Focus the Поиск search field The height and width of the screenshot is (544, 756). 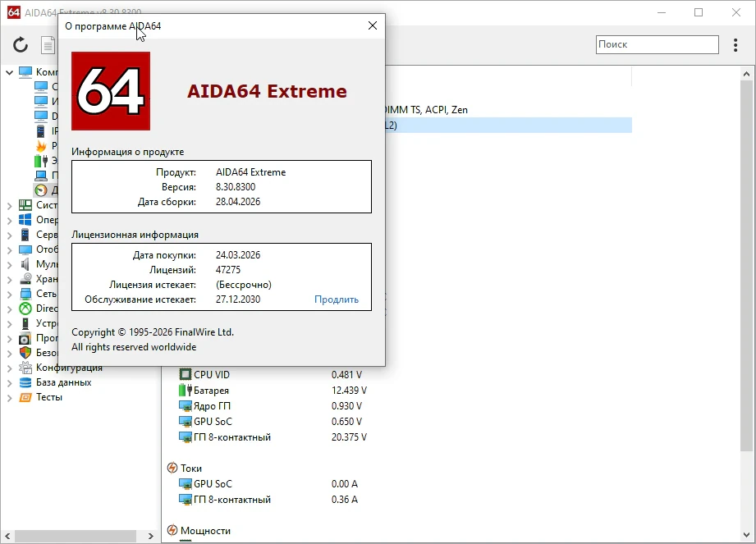657,44
